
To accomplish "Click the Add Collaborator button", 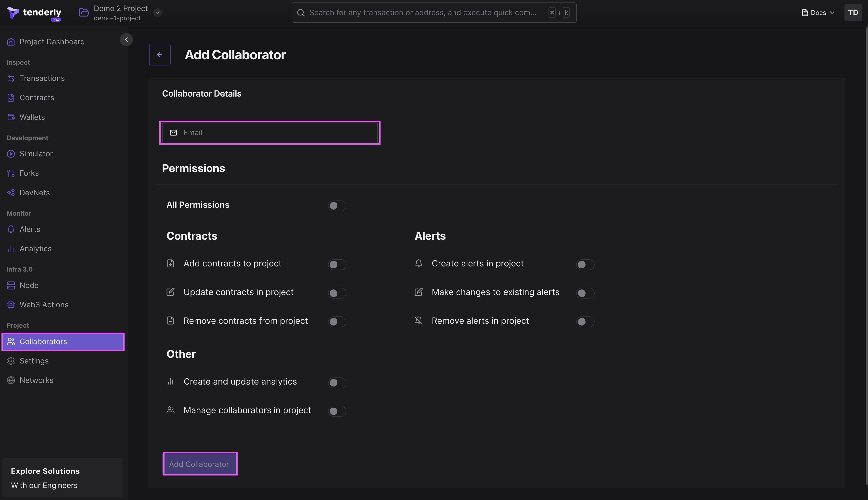I will click(x=200, y=464).
